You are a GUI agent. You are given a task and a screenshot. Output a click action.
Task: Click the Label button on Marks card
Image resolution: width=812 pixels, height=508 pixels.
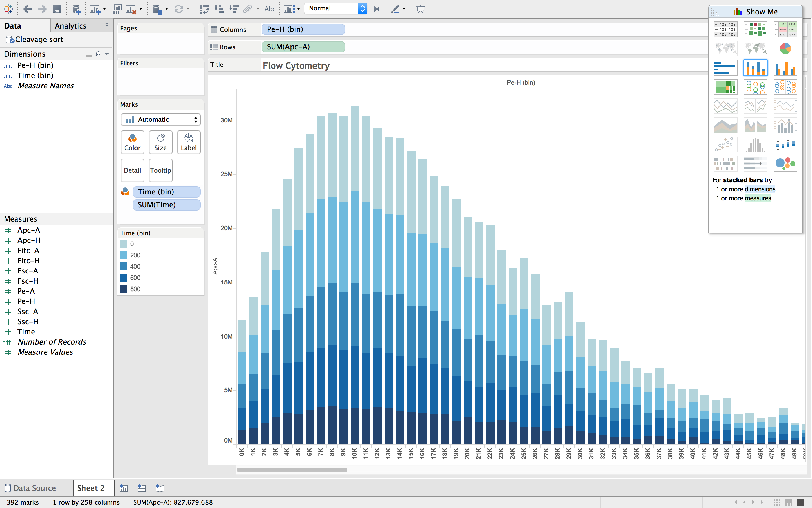[189, 142]
